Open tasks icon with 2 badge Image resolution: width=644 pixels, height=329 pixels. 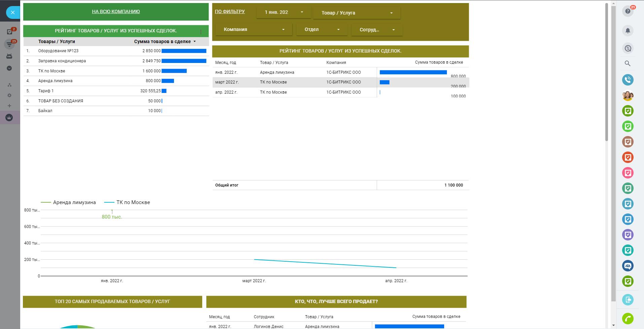coord(10,32)
